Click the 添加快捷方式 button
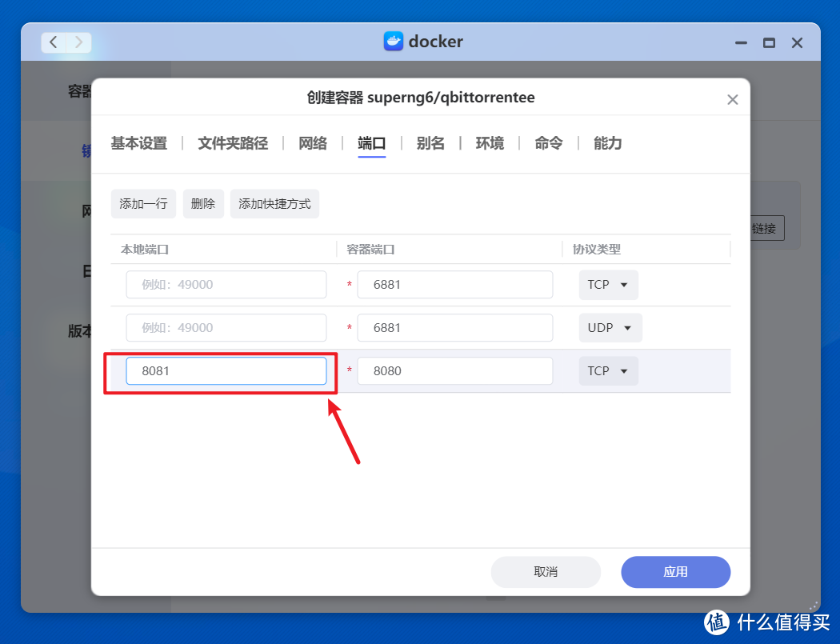 [274, 203]
